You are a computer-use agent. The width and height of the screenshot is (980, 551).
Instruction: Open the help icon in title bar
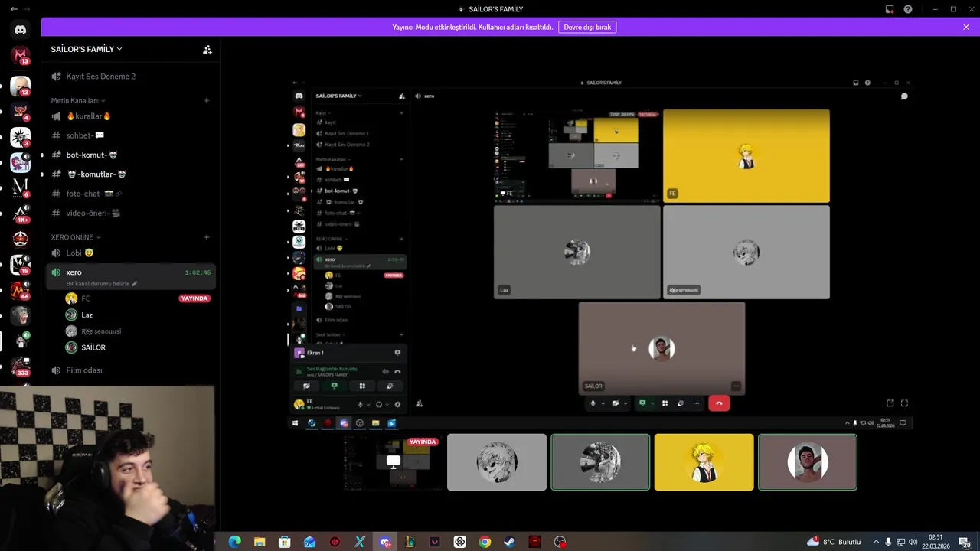pyautogui.click(x=908, y=9)
